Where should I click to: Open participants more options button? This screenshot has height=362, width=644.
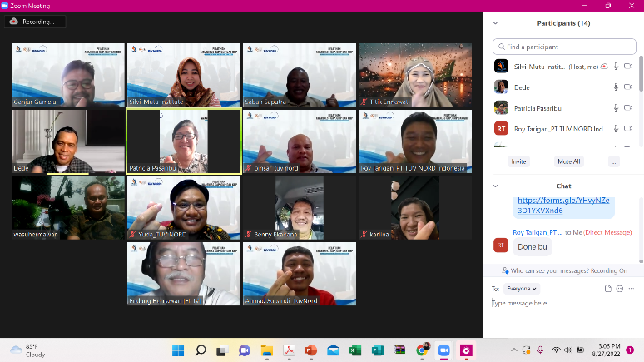click(614, 161)
